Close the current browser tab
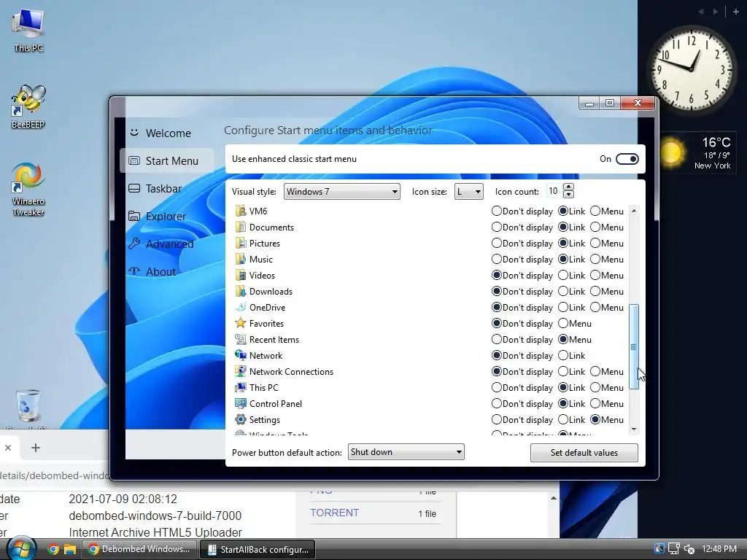The width and height of the screenshot is (747, 560). tap(7, 448)
